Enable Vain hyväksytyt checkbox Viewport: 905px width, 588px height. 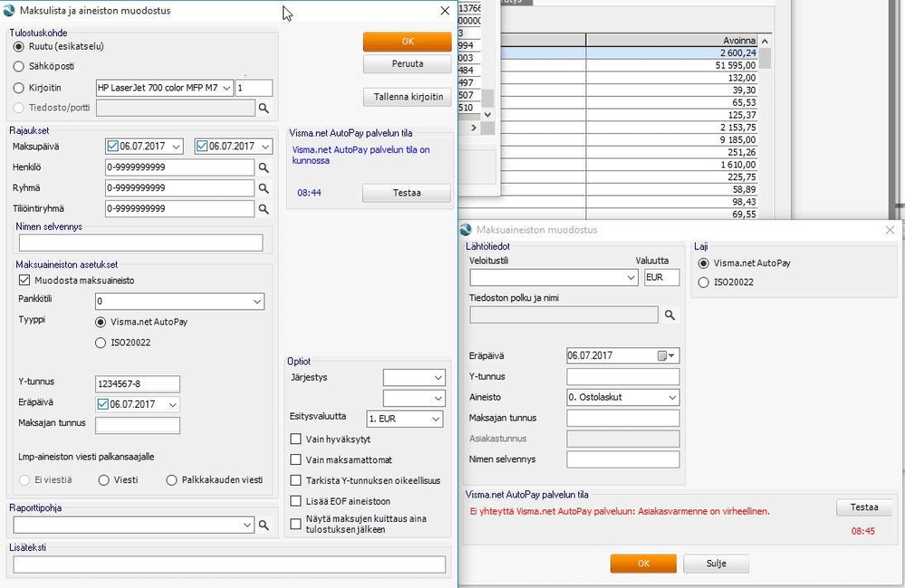coord(295,439)
